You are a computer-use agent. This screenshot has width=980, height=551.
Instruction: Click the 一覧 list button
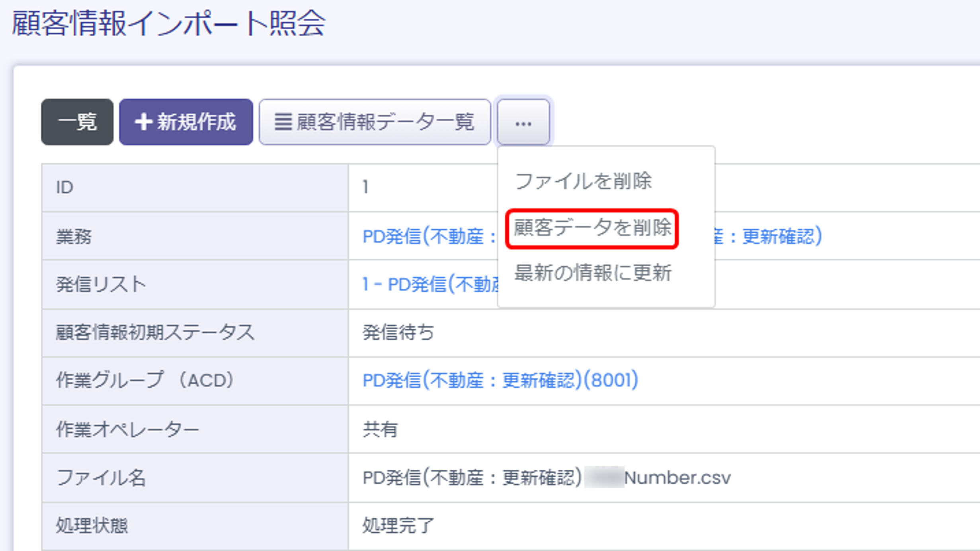[77, 122]
